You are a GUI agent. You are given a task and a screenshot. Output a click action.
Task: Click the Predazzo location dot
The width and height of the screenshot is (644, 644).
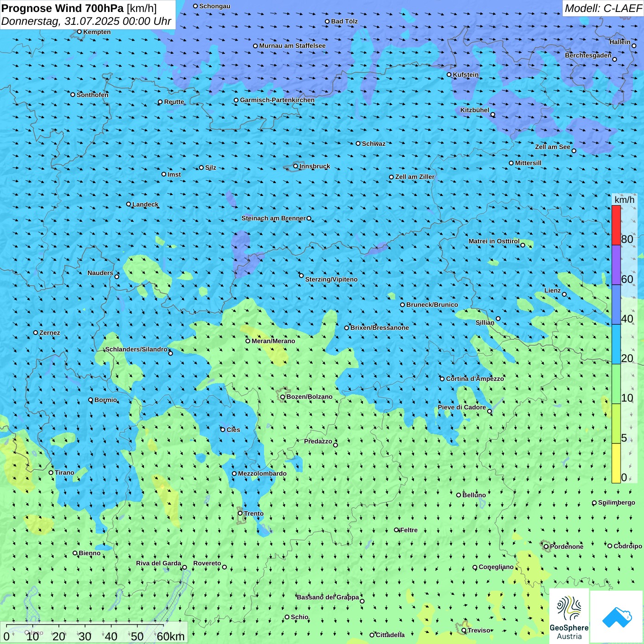(x=335, y=445)
